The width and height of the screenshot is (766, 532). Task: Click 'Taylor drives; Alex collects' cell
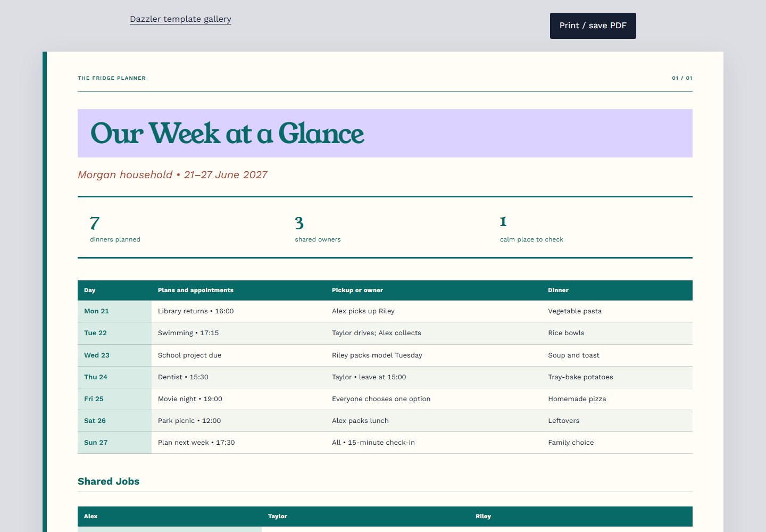[x=434, y=333]
